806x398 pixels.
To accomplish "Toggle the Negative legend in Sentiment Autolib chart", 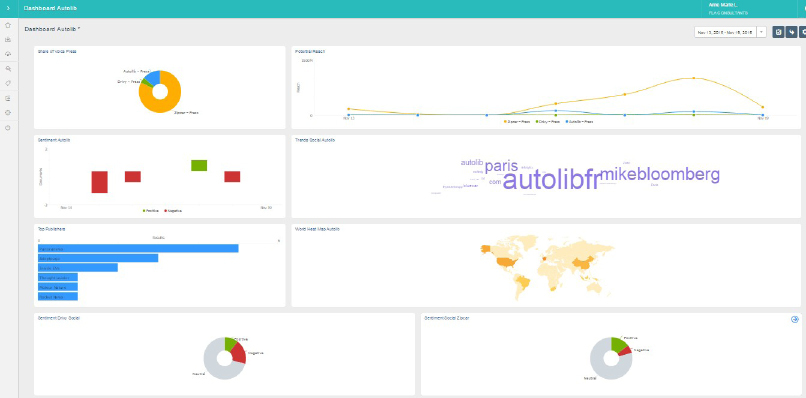I will tap(173, 210).
